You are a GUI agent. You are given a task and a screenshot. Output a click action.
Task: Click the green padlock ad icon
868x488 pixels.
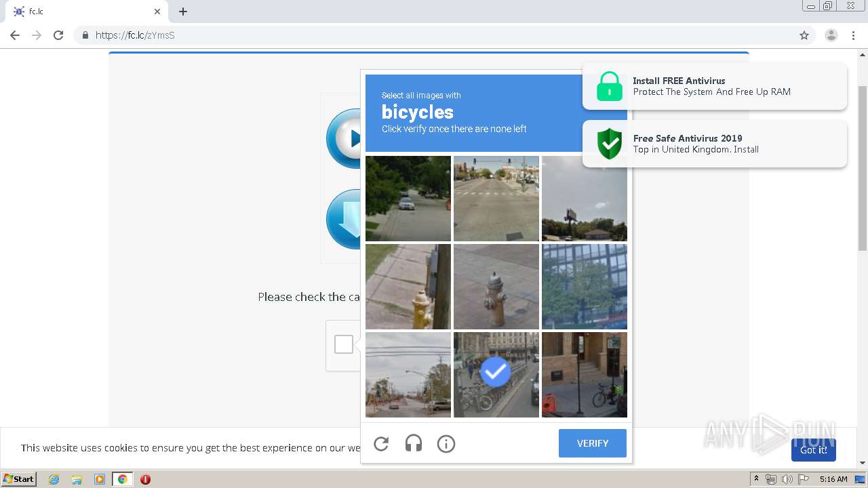pyautogui.click(x=609, y=87)
